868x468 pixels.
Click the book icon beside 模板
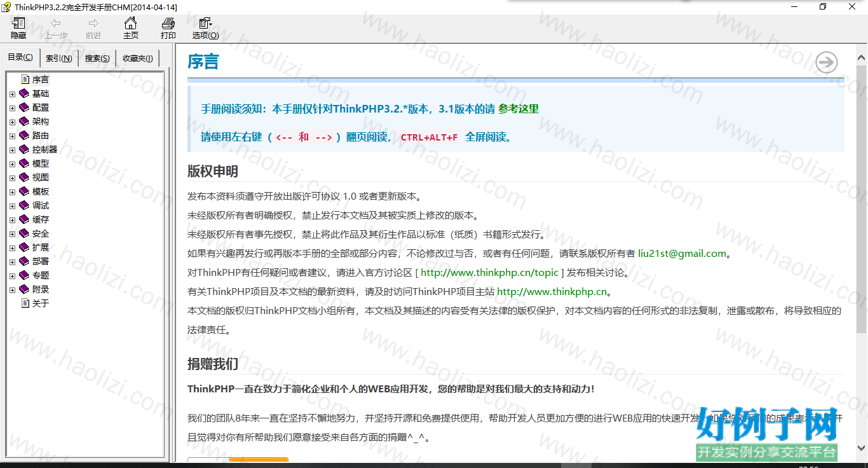[24, 191]
